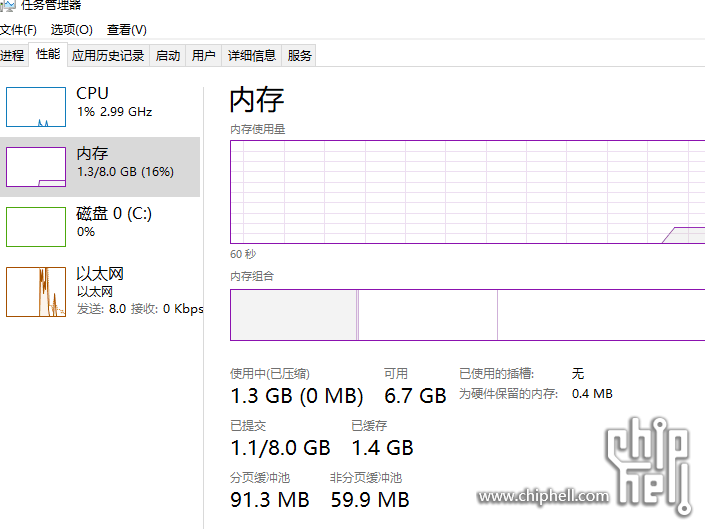The width and height of the screenshot is (705, 531).
Task: Switch to the 详细信息 tab
Action: click(251, 56)
